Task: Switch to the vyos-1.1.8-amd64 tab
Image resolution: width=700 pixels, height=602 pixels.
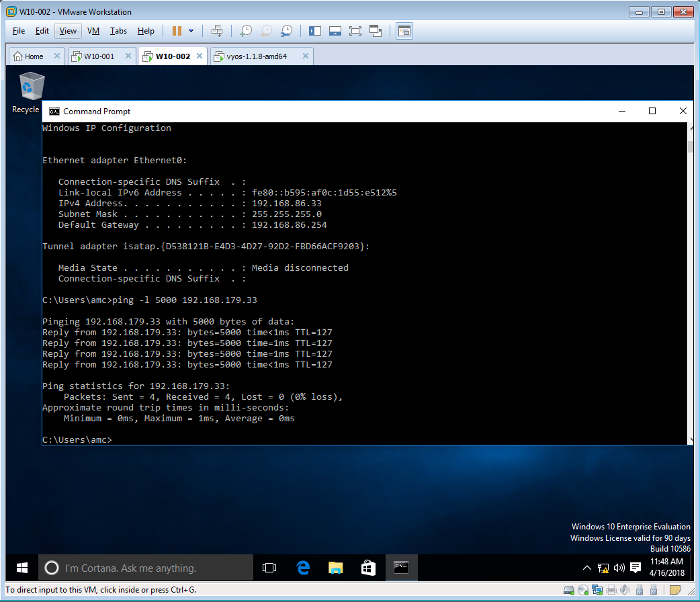Action: click(255, 56)
